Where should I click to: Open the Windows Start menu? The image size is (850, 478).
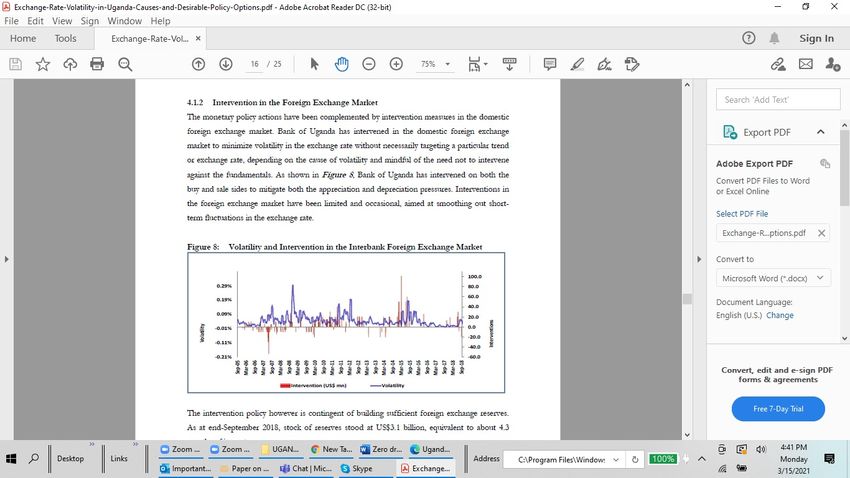11,458
